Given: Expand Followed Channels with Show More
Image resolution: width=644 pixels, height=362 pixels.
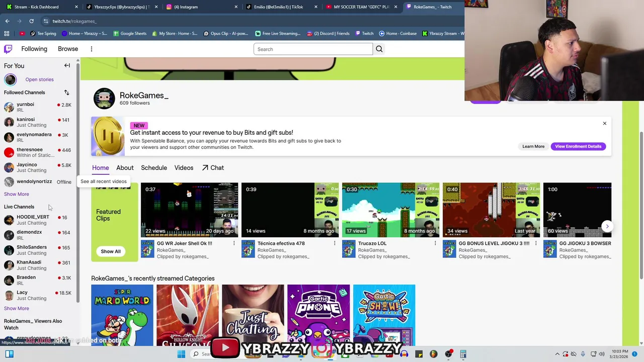Looking at the screenshot, I should point(17,194).
